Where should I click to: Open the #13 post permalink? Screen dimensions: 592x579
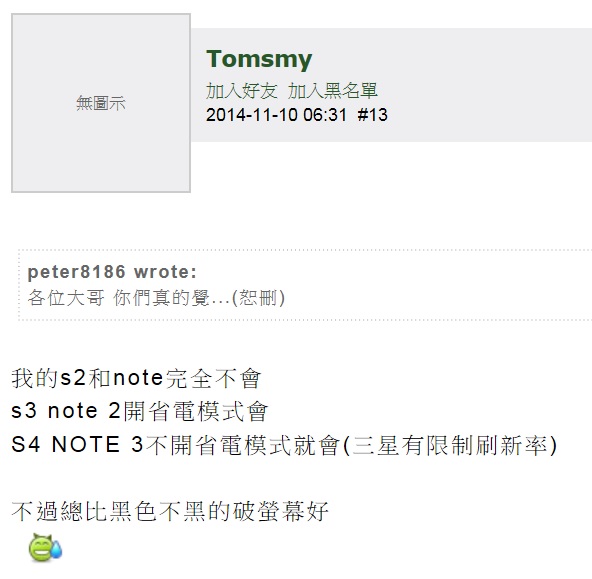point(372,115)
